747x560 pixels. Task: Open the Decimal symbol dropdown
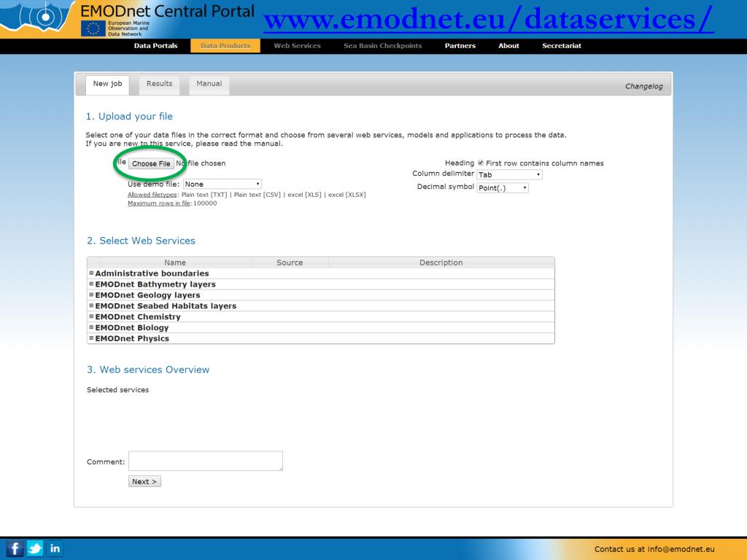503,188
